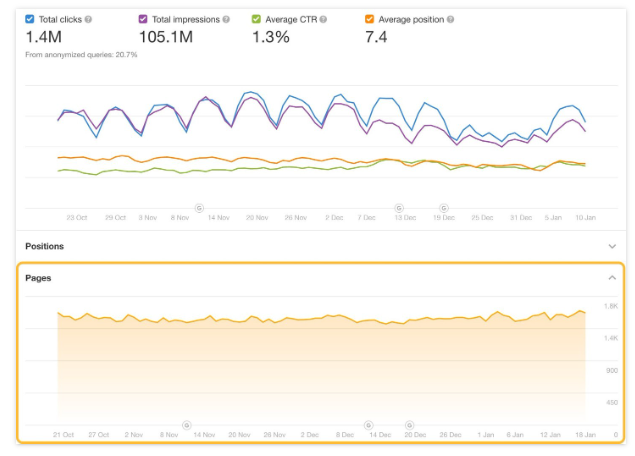Viewport: 635px width, 456px height.
Task: Click help icon beside Average CTR
Action: (x=323, y=19)
